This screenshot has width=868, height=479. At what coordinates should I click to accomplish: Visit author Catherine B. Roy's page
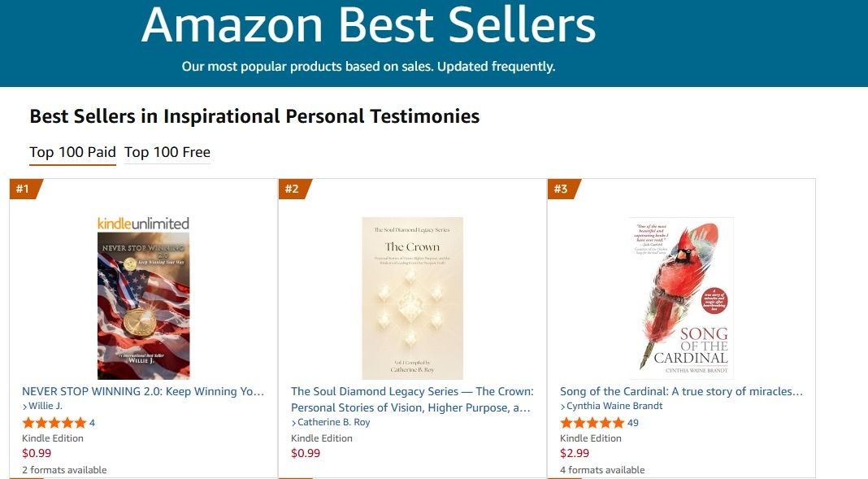333,422
